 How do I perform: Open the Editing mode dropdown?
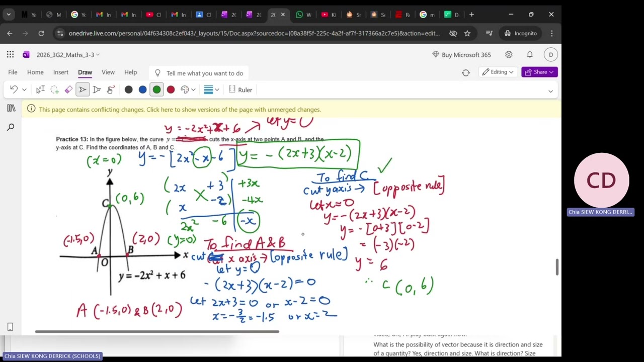point(498,72)
